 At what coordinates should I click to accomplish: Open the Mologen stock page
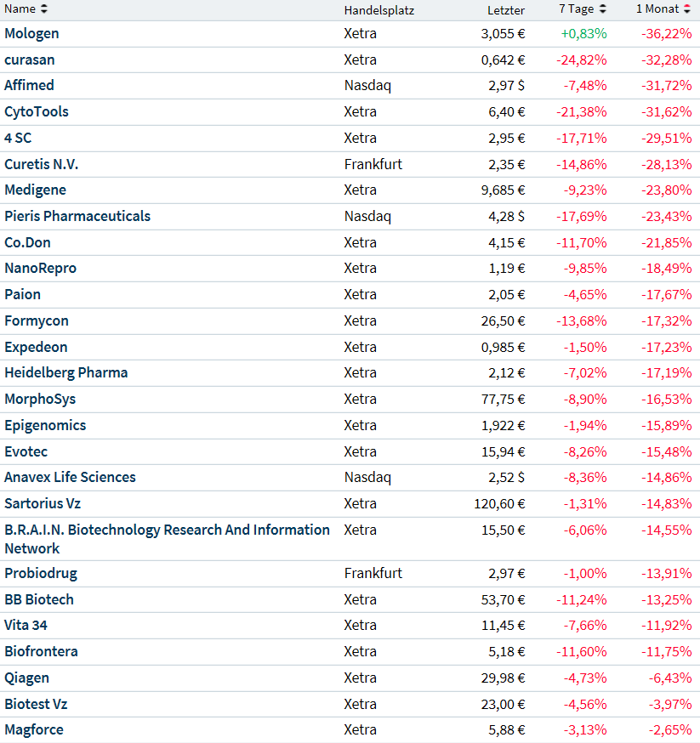(31, 33)
